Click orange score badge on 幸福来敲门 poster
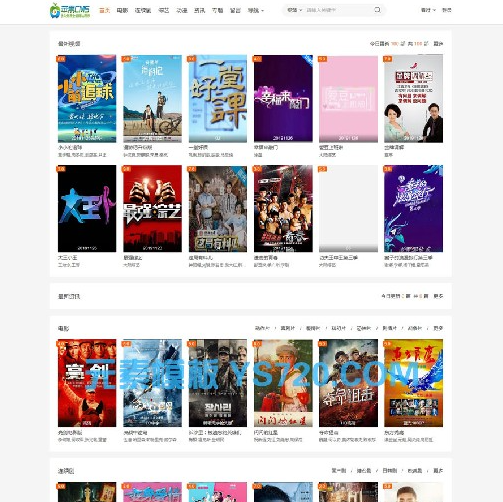 (x=257, y=59)
